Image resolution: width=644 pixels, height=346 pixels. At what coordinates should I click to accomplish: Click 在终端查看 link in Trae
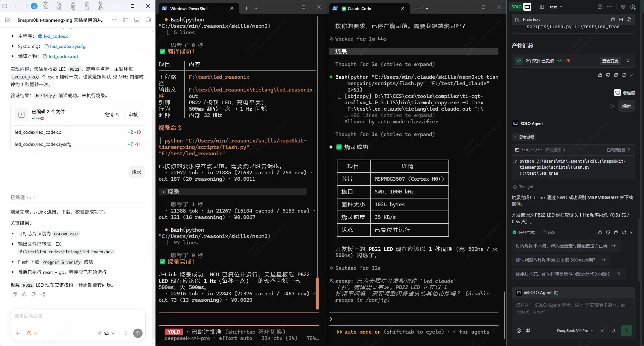(618, 150)
